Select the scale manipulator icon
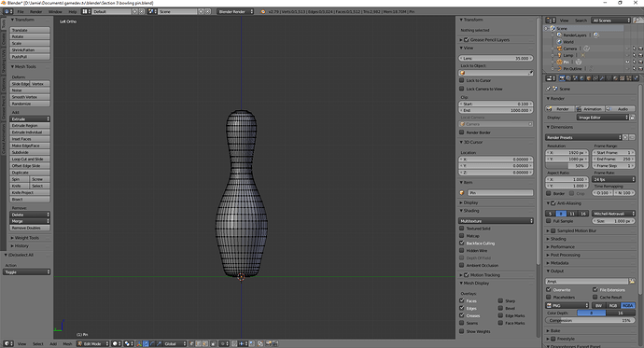Viewport: 644px width, 348px height. click(159, 343)
